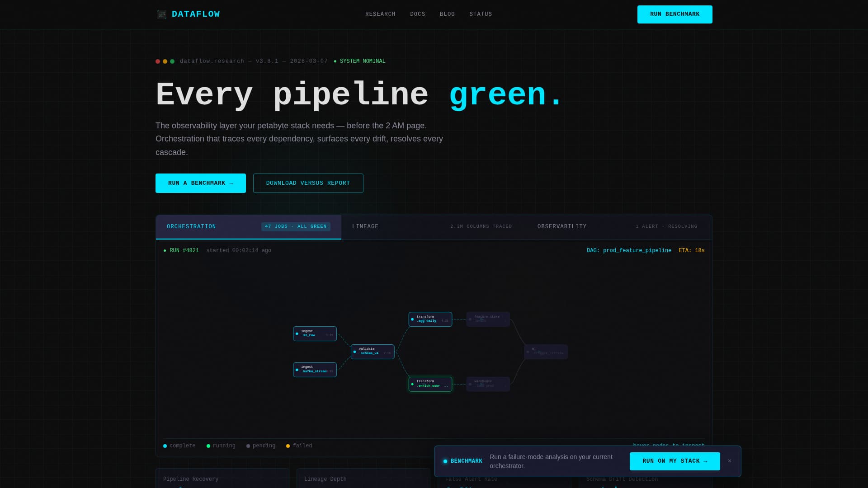Image resolution: width=868 pixels, height=488 pixels.
Task: Click DOWNLOAD VERSUS REPORT button
Action: click(x=308, y=183)
